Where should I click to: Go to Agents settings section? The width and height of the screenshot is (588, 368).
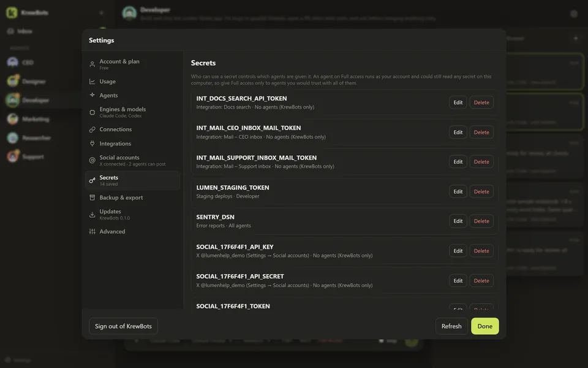(132, 96)
